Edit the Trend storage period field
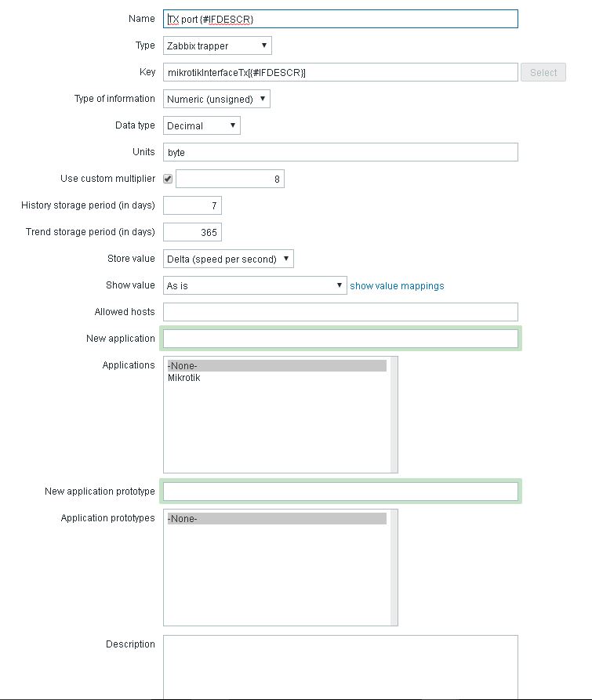Image resolution: width=592 pixels, height=700 pixels. point(192,232)
